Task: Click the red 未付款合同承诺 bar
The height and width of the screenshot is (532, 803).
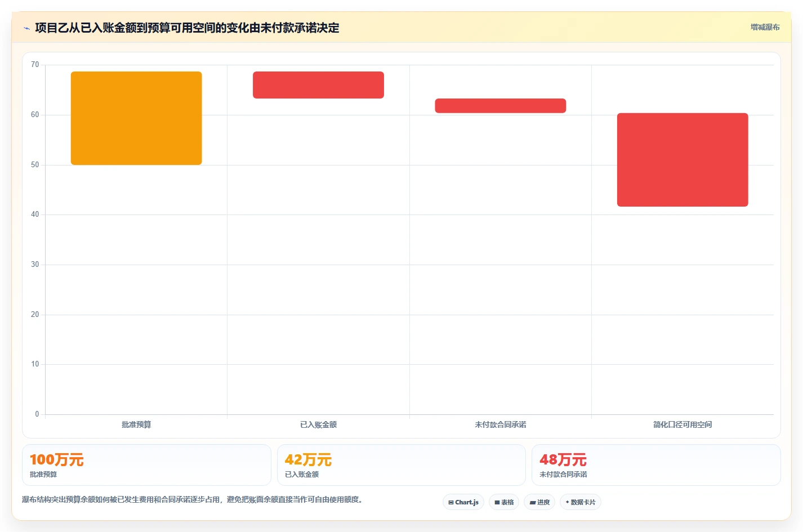Action: point(501,106)
